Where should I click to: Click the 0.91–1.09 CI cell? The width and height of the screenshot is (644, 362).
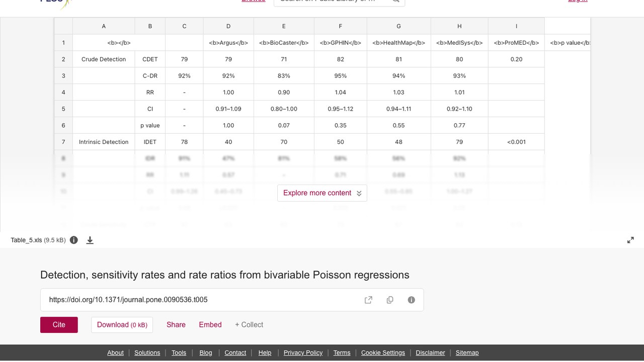click(x=228, y=109)
